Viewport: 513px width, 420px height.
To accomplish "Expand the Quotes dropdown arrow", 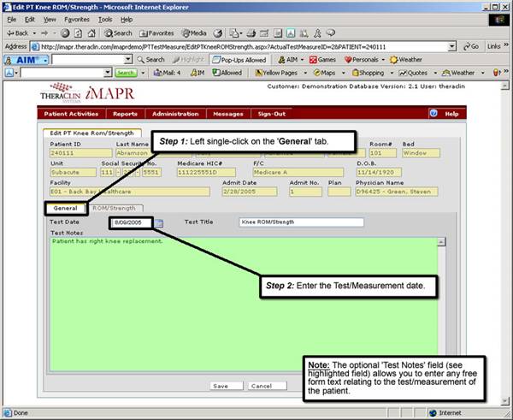I will [435, 73].
